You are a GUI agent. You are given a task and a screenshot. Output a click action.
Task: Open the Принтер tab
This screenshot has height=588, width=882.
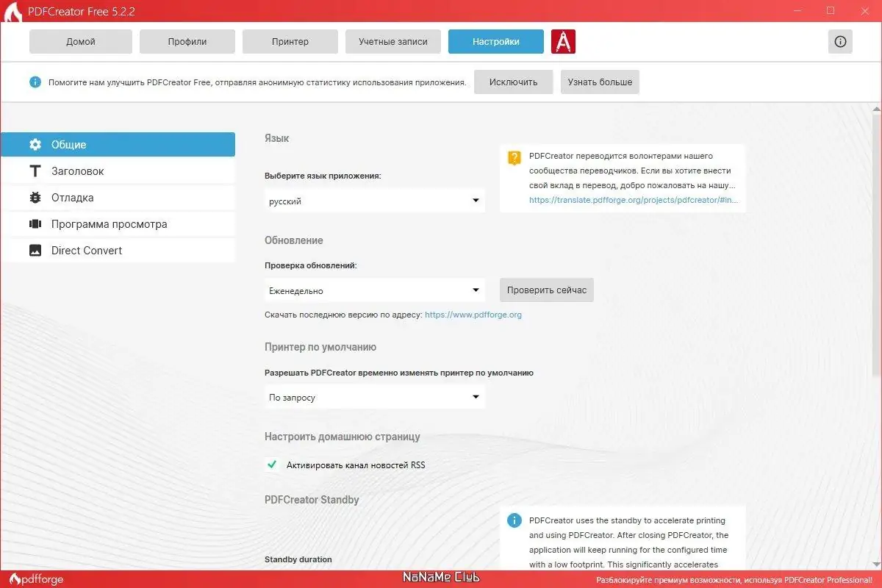click(x=290, y=41)
